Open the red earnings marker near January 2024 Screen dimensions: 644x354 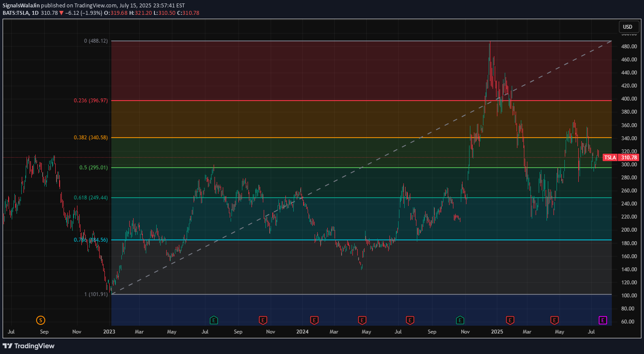[x=314, y=320]
